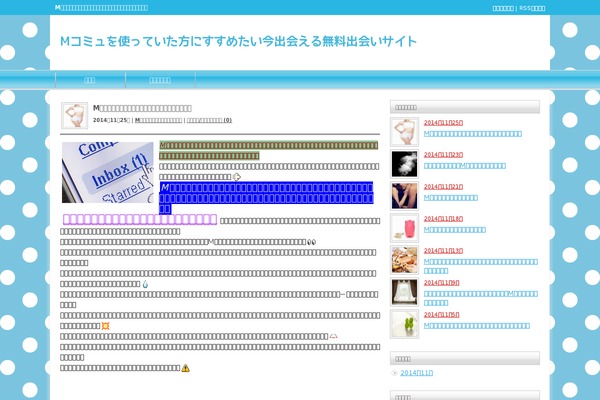This screenshot has width=600, height=400.
Task: Open the post title under 2014 11/5
Action: pos(477,326)
